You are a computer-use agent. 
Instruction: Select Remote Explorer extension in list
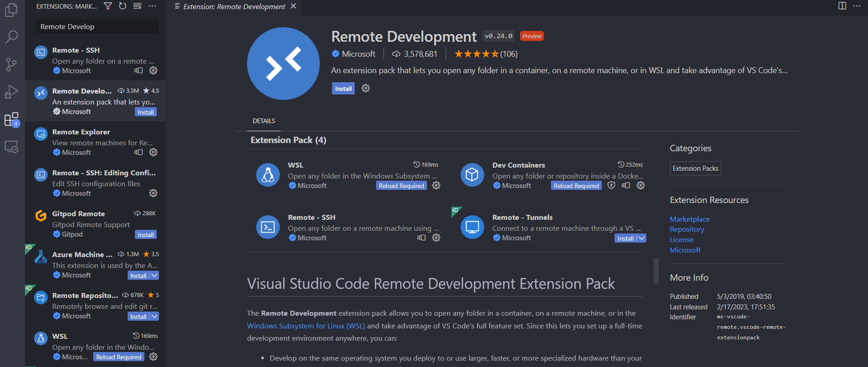[x=95, y=142]
